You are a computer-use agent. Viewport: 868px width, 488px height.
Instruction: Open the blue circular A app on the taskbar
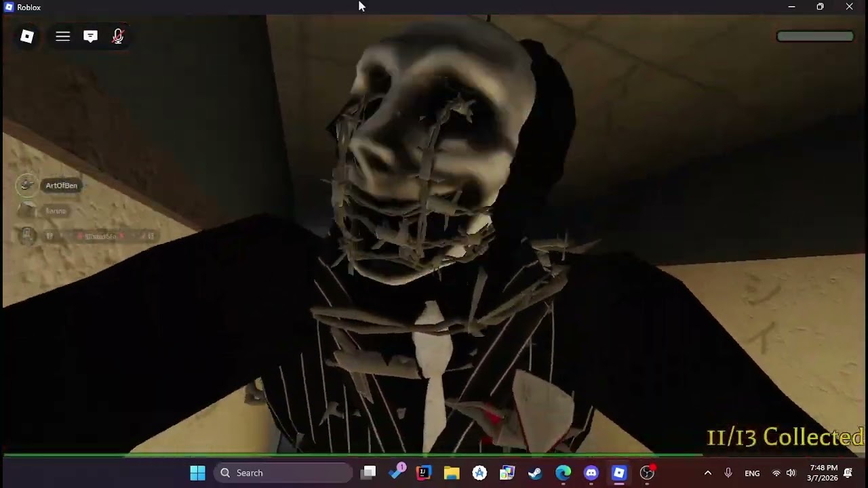479,473
